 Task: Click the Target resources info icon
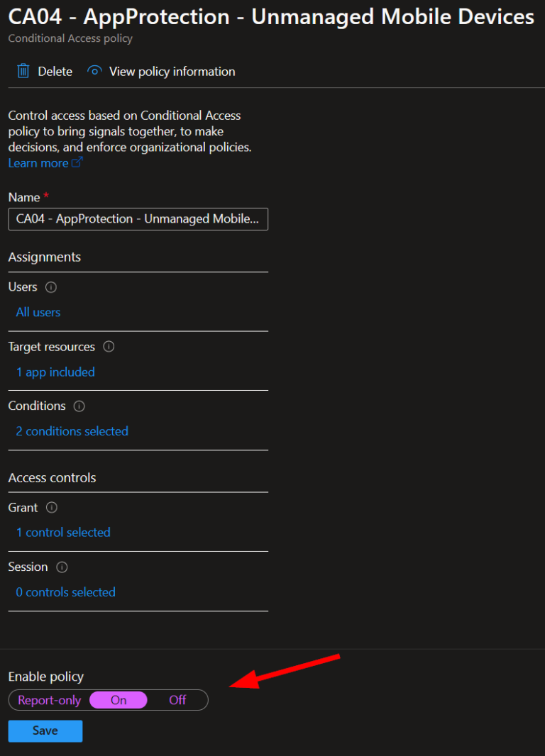pyautogui.click(x=108, y=347)
